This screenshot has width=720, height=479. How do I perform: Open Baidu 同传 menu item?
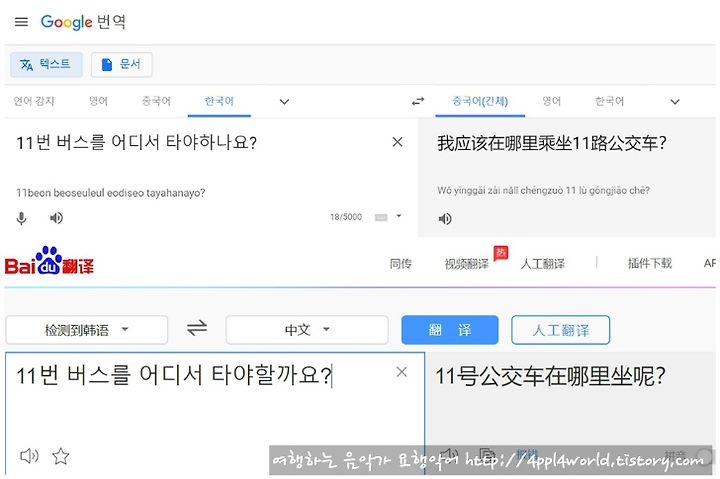[400, 264]
